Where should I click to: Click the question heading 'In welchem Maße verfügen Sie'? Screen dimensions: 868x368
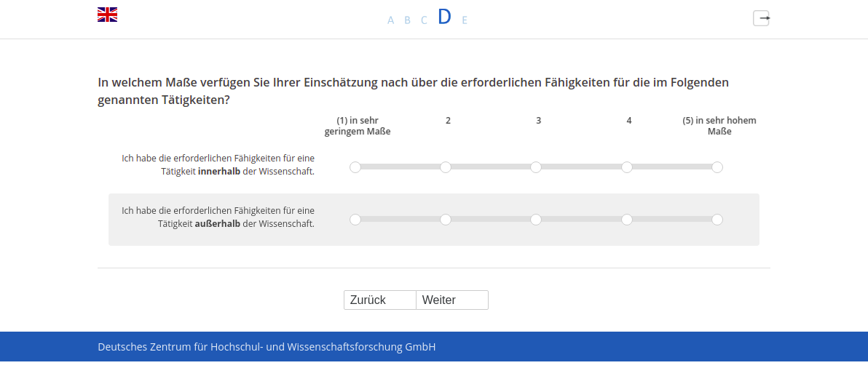[413, 91]
